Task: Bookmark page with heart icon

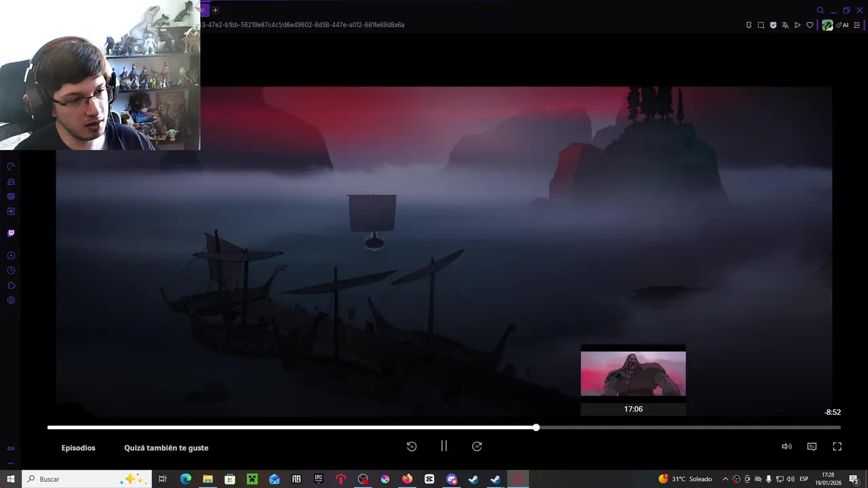Action: [810, 25]
